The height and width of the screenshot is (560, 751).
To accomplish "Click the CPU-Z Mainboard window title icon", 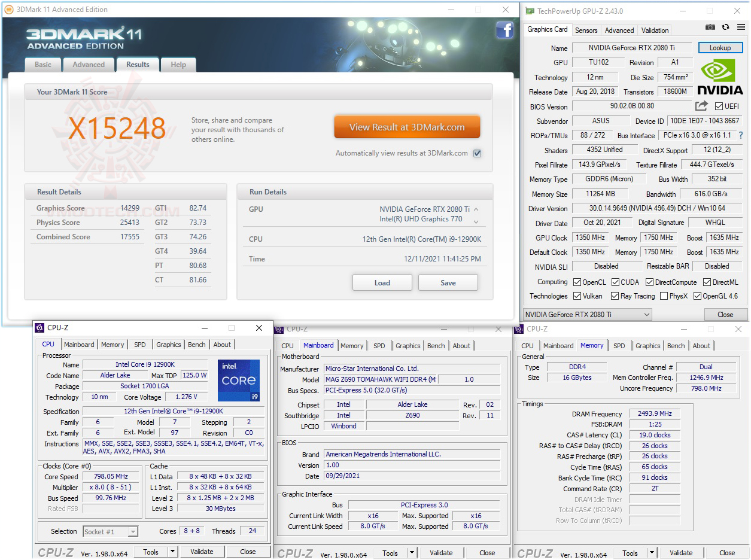I will coord(279,329).
